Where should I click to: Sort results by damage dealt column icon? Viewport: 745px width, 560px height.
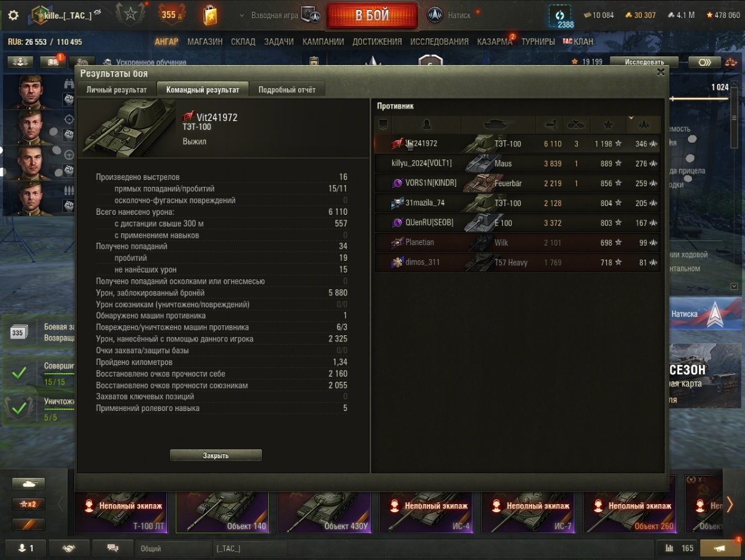[549, 125]
